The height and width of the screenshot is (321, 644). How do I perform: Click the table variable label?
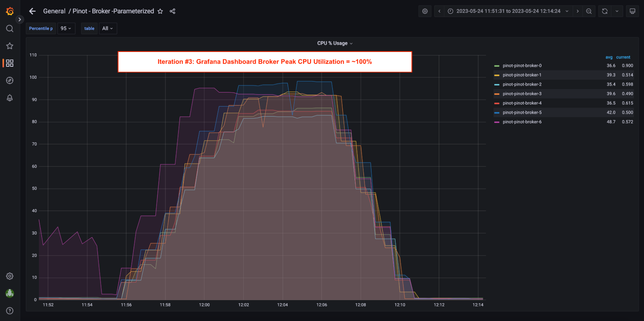[89, 28]
